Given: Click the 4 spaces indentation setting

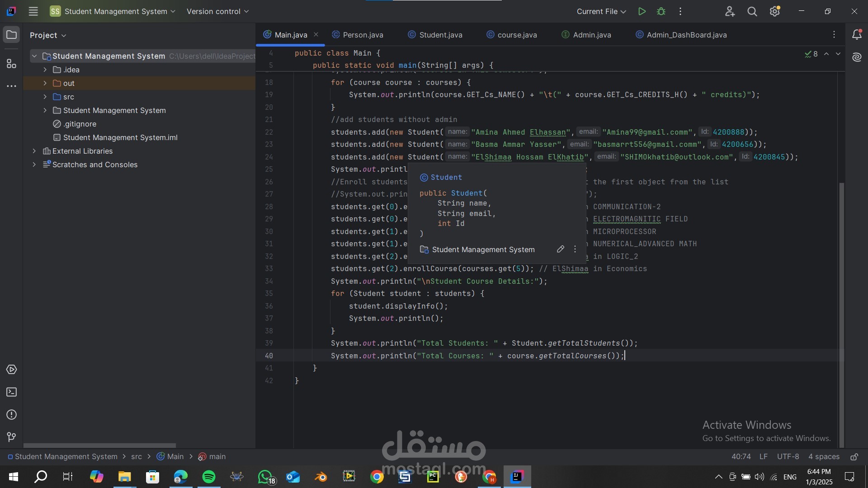Looking at the screenshot, I should click(x=824, y=456).
